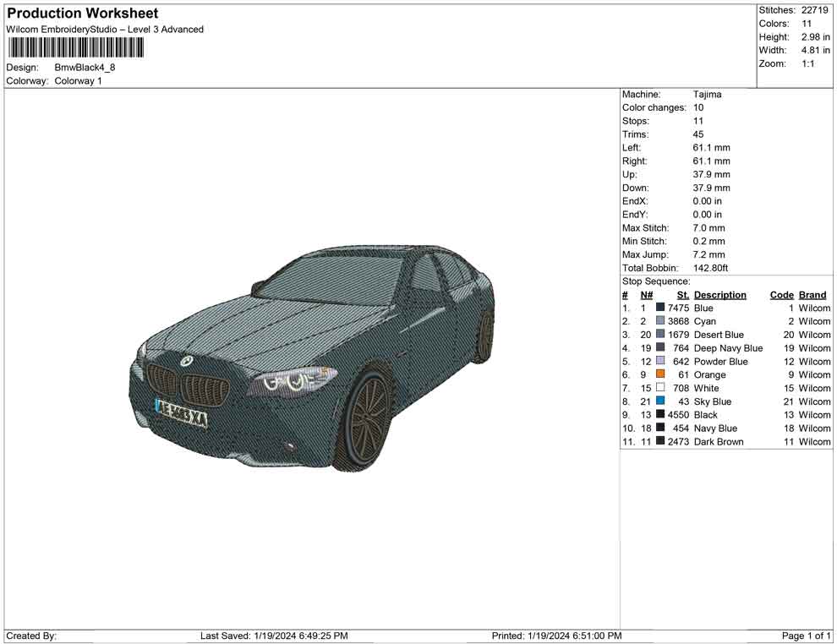Click the Colors value 11
The height and width of the screenshot is (644, 837).
tap(806, 24)
